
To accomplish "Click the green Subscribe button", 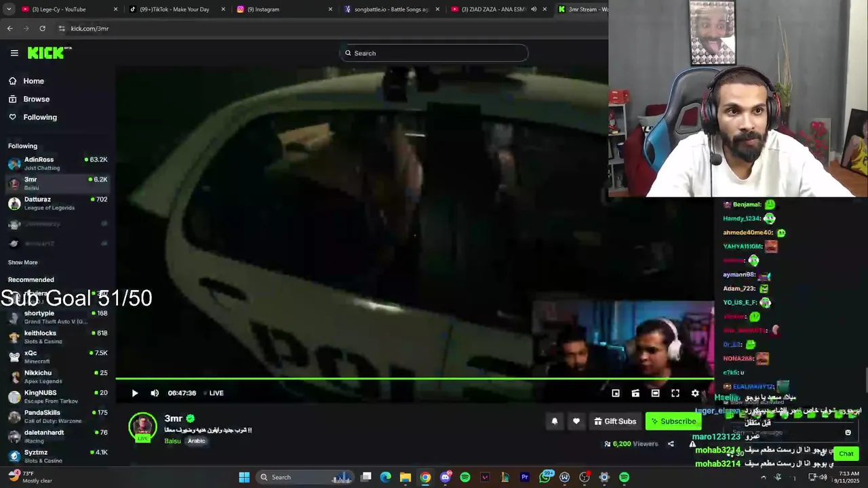I will pos(673,422).
